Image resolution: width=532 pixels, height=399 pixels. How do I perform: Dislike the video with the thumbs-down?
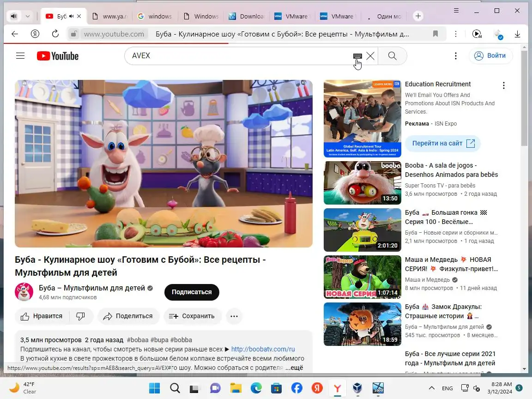81,316
